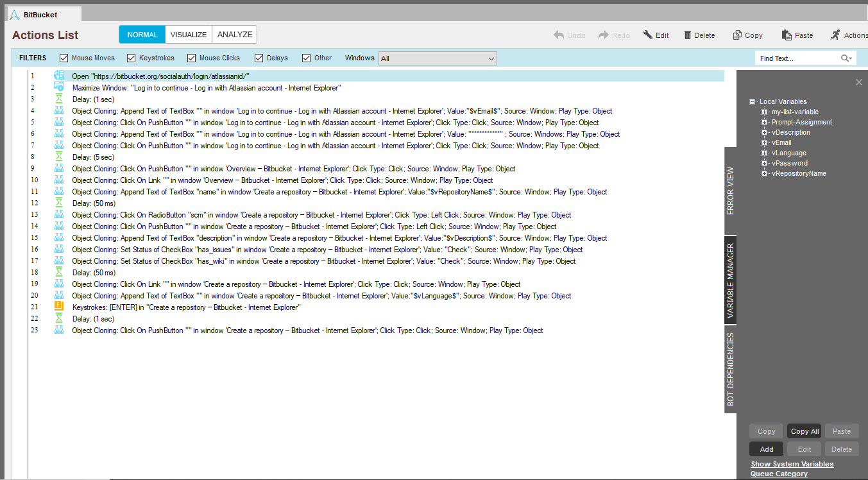Click the Edit wrench icon
The height and width of the screenshot is (480, 868).
[648, 35]
